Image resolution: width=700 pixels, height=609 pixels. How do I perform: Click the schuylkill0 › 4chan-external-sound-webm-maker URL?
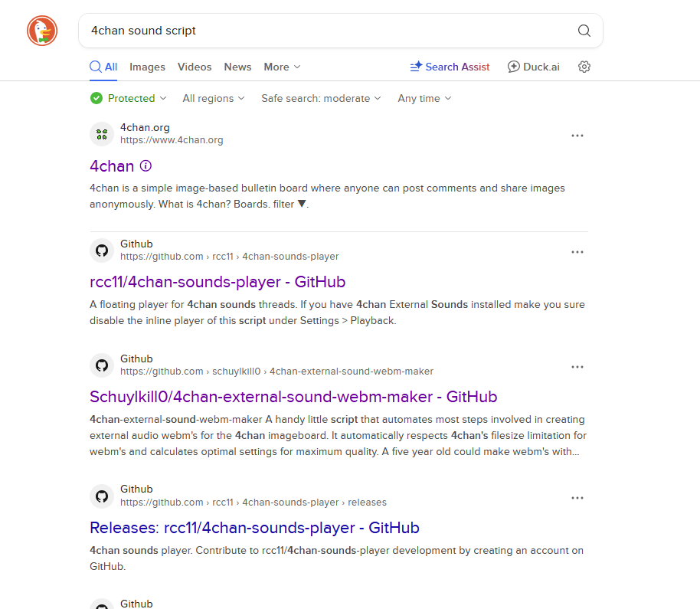pos(276,372)
